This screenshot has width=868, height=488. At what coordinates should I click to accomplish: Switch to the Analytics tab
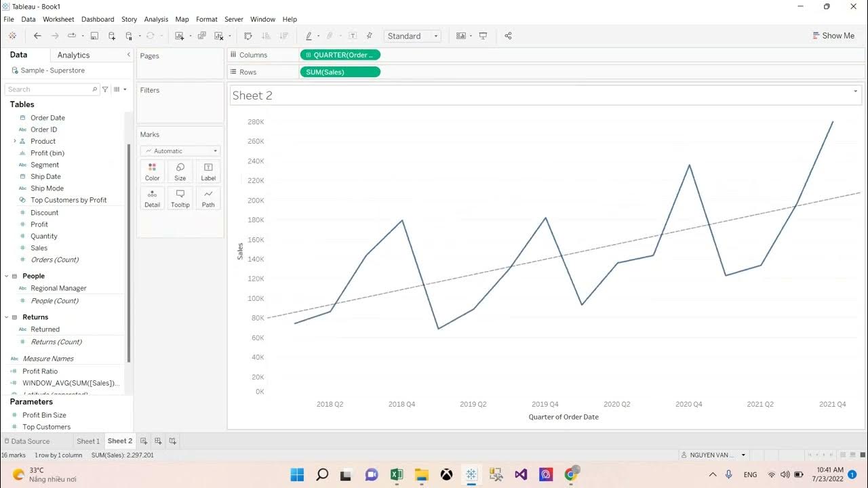click(x=73, y=55)
